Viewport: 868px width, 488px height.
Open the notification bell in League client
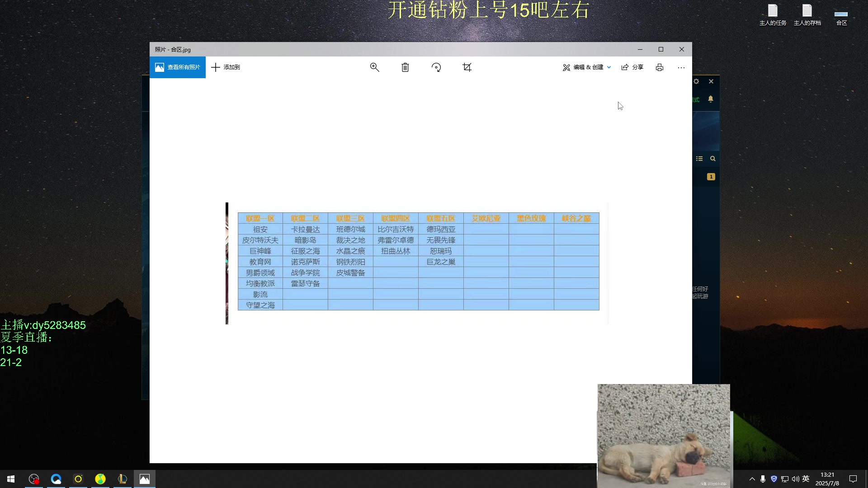[711, 99]
